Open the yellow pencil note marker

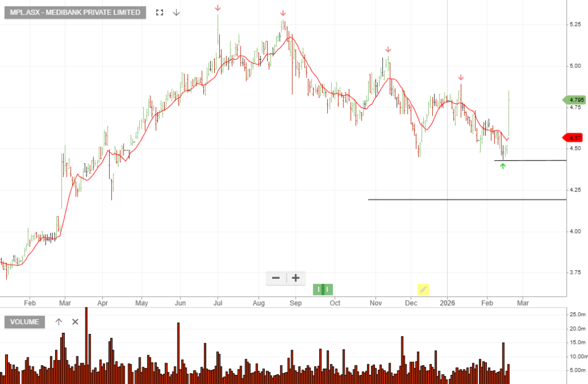point(423,289)
